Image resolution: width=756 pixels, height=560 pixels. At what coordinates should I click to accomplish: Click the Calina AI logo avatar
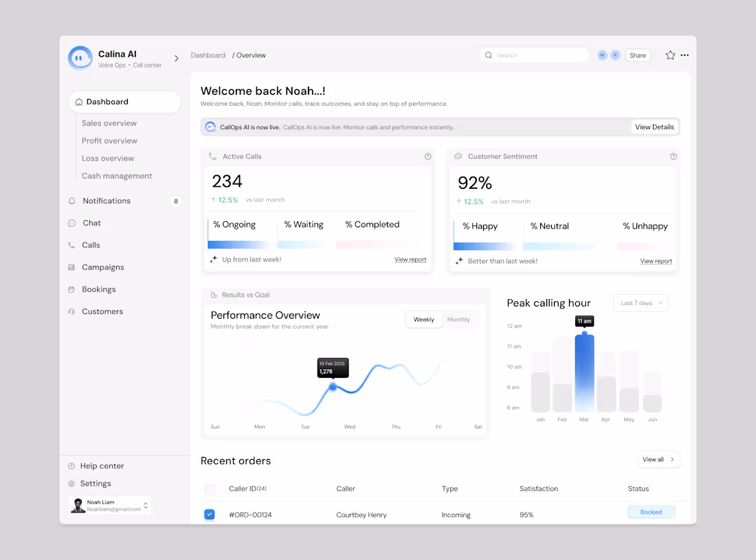point(80,58)
